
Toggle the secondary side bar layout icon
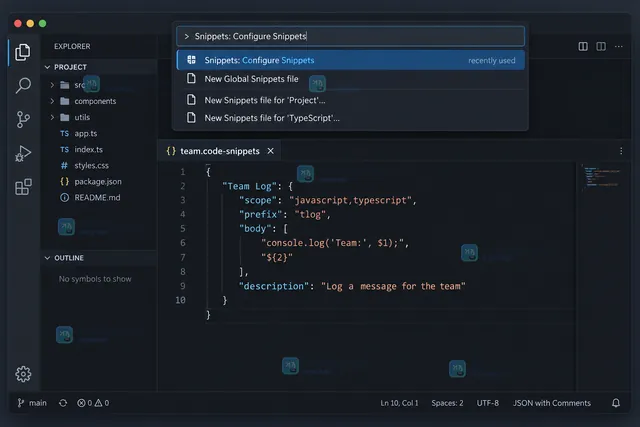(x=601, y=47)
